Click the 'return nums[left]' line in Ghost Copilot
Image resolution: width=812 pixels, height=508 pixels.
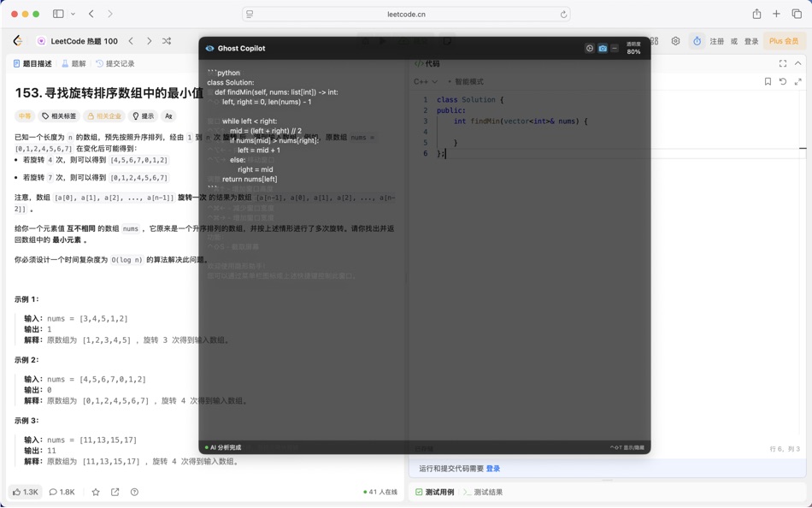250,179
